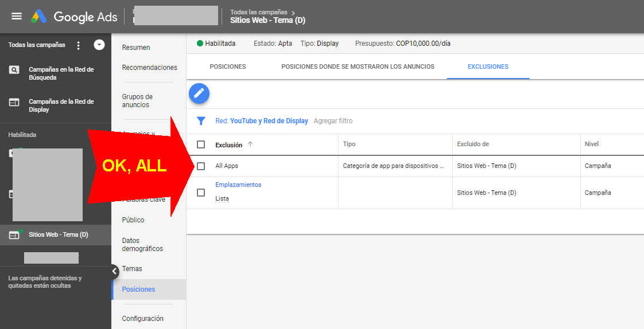Check the All Apps exclusion row checkbox
This screenshot has width=644, height=329.
[x=201, y=166]
